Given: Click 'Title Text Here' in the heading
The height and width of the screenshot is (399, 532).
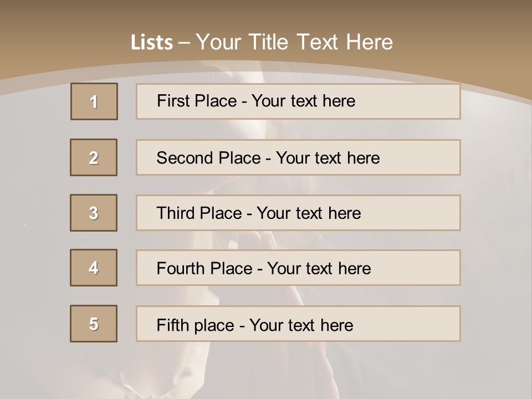Looking at the screenshot, I should point(321,42).
